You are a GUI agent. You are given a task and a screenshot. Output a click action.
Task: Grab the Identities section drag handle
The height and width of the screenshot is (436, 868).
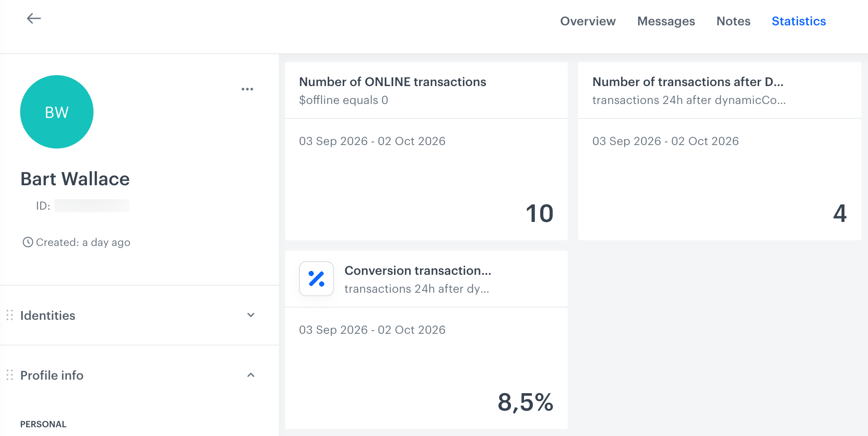coord(10,315)
